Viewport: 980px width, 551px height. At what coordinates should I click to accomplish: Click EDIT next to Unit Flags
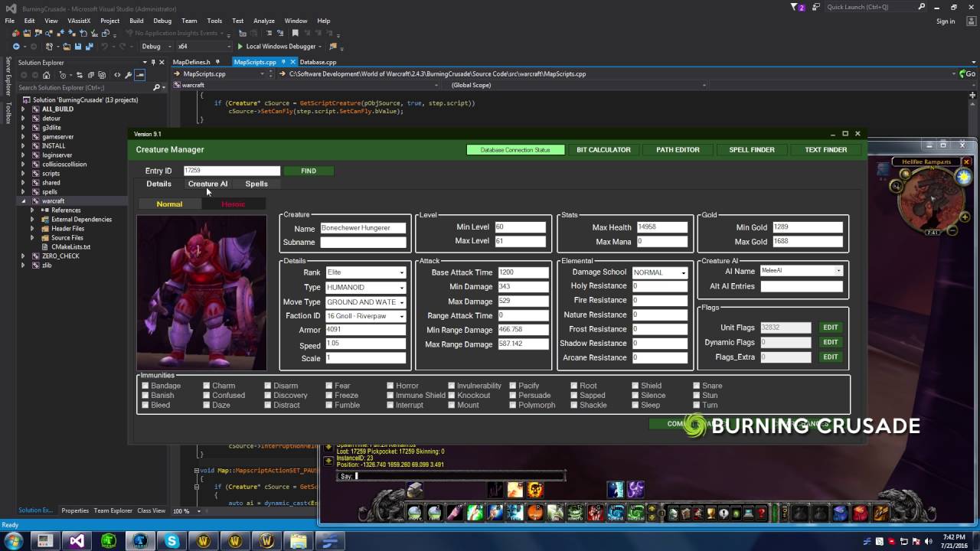pyautogui.click(x=831, y=328)
